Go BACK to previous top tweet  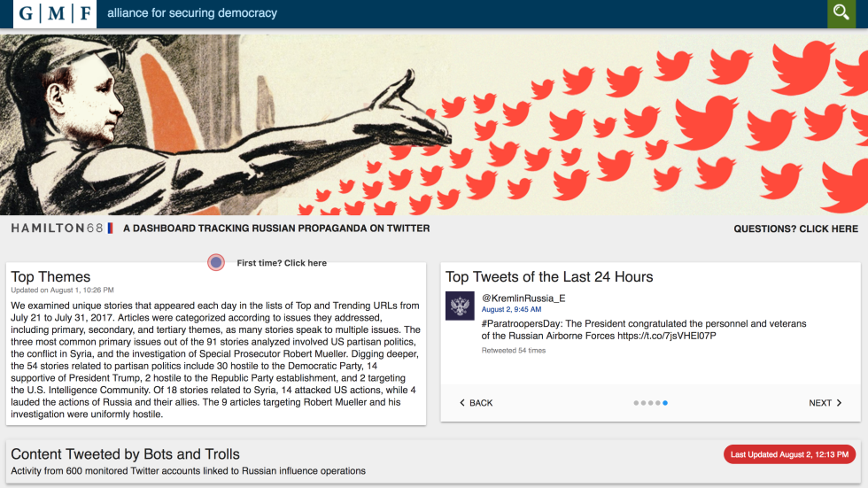point(476,403)
